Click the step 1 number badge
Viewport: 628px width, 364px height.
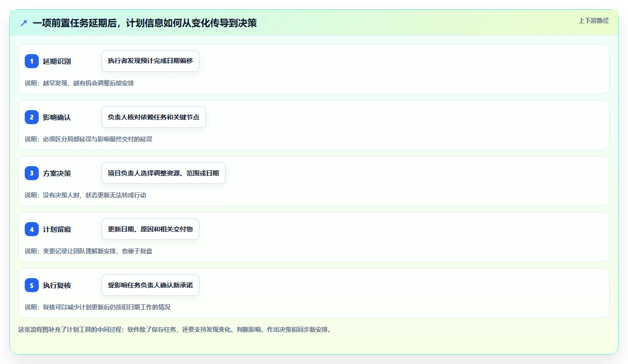click(32, 61)
